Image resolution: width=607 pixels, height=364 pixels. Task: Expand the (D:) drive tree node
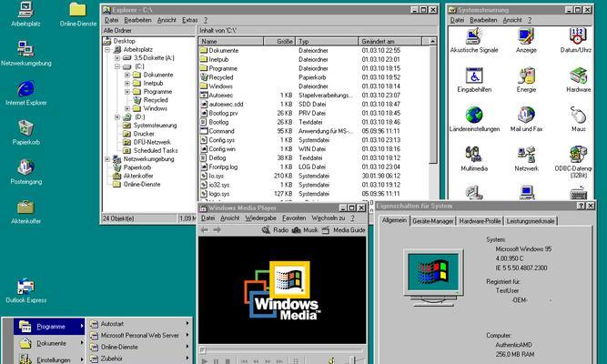coord(117,117)
